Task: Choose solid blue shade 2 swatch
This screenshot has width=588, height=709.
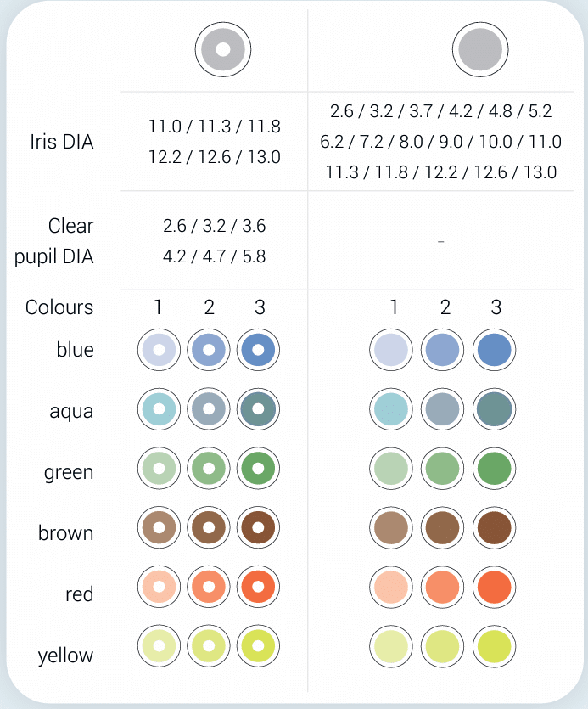Action: [x=442, y=350]
